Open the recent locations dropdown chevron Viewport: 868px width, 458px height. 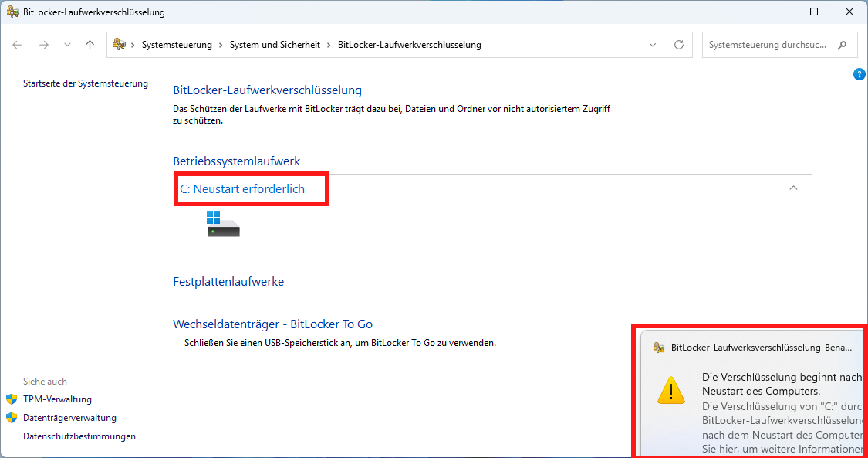[x=68, y=45]
